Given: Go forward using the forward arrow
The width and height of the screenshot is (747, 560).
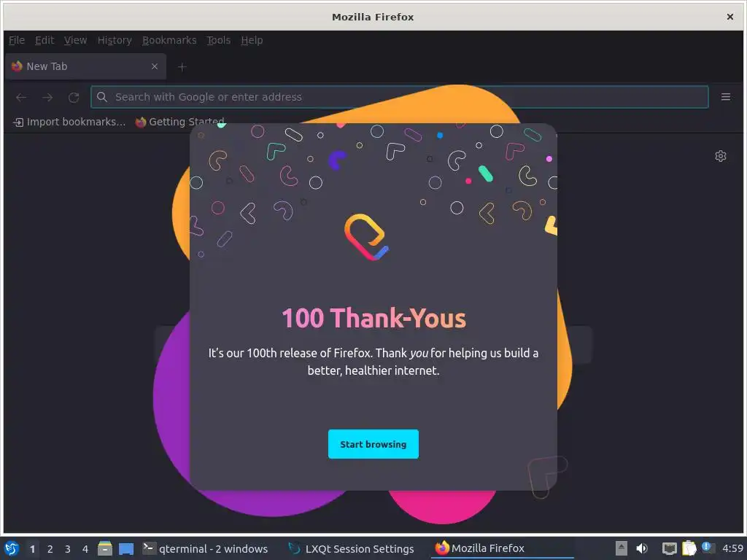Looking at the screenshot, I should (47, 97).
